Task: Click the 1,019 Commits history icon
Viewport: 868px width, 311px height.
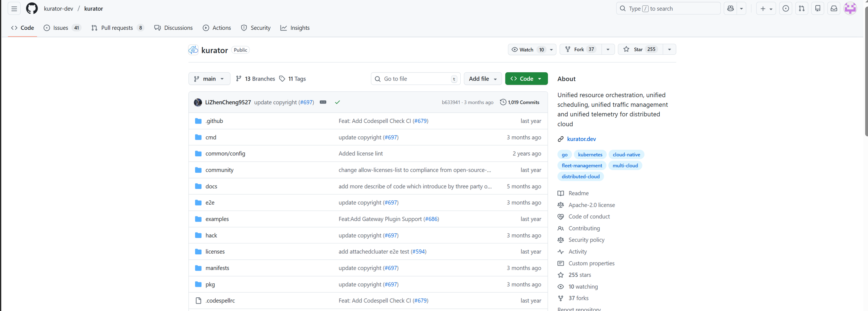Action: click(x=503, y=102)
